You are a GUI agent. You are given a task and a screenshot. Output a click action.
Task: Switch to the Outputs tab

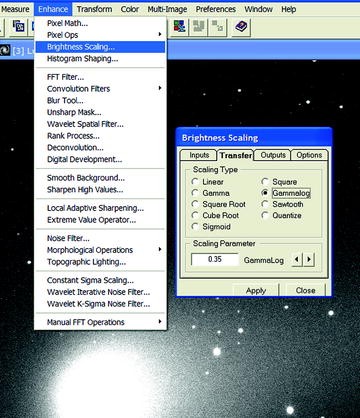(x=273, y=155)
